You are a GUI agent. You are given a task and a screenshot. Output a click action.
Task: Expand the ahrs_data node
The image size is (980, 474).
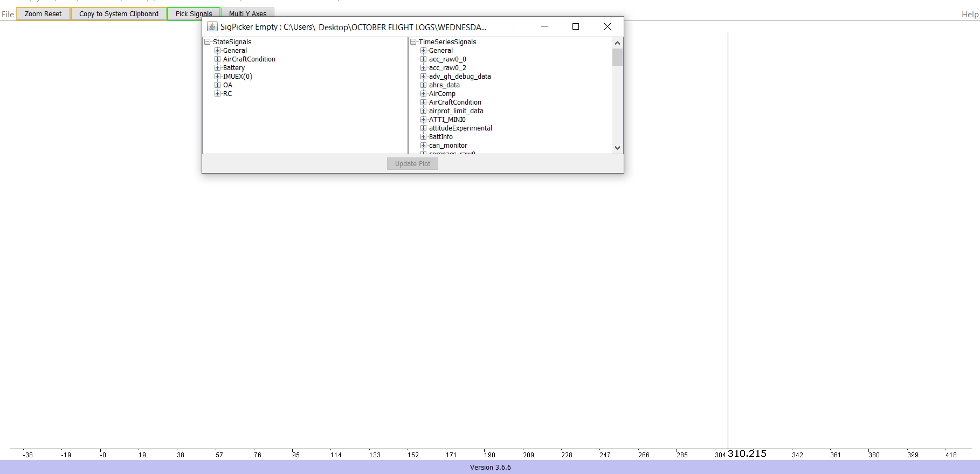pos(424,85)
